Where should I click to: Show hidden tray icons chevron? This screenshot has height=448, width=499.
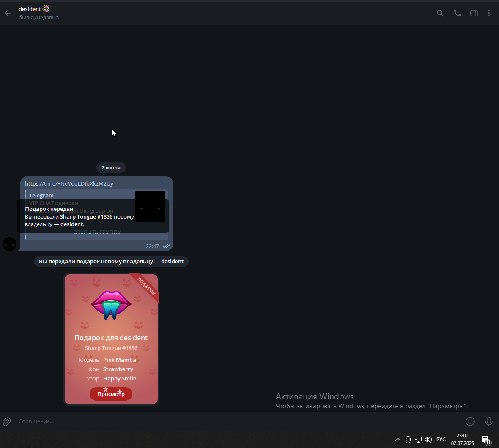pos(398,440)
